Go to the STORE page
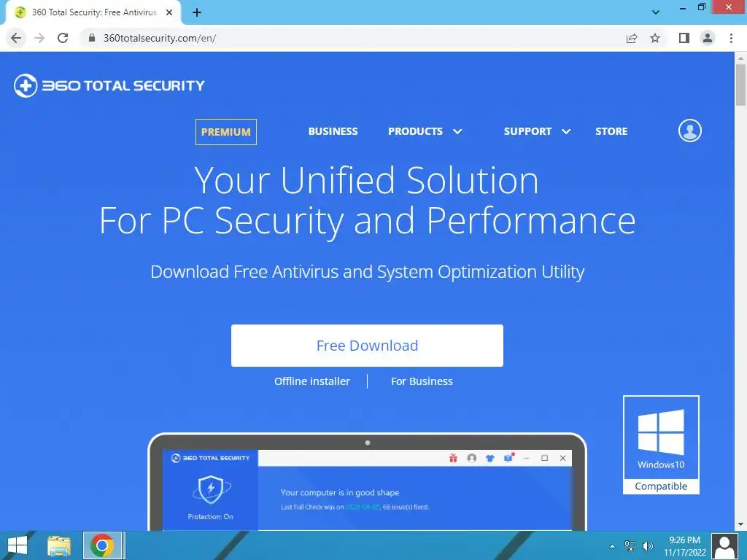Screen dimensions: 747x560 click(611, 131)
